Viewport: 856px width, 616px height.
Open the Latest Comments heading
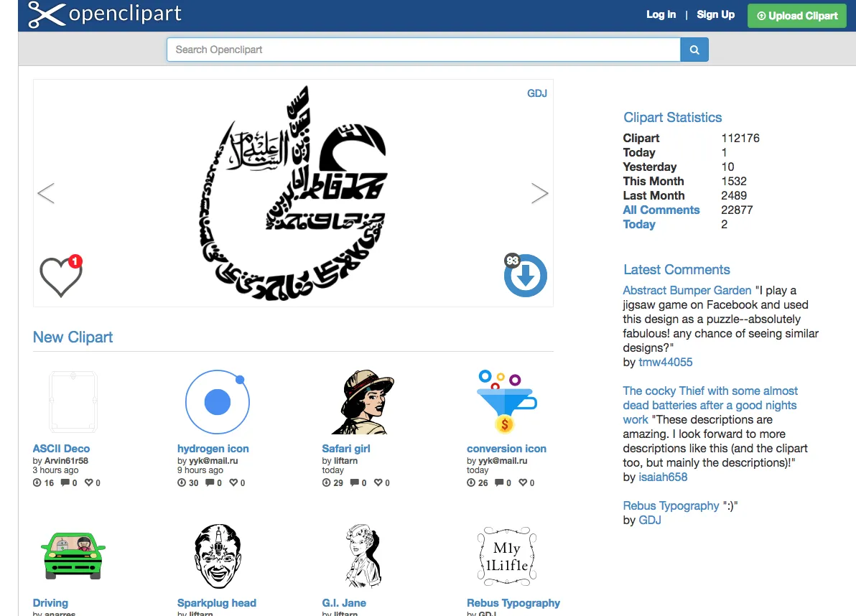tap(676, 269)
